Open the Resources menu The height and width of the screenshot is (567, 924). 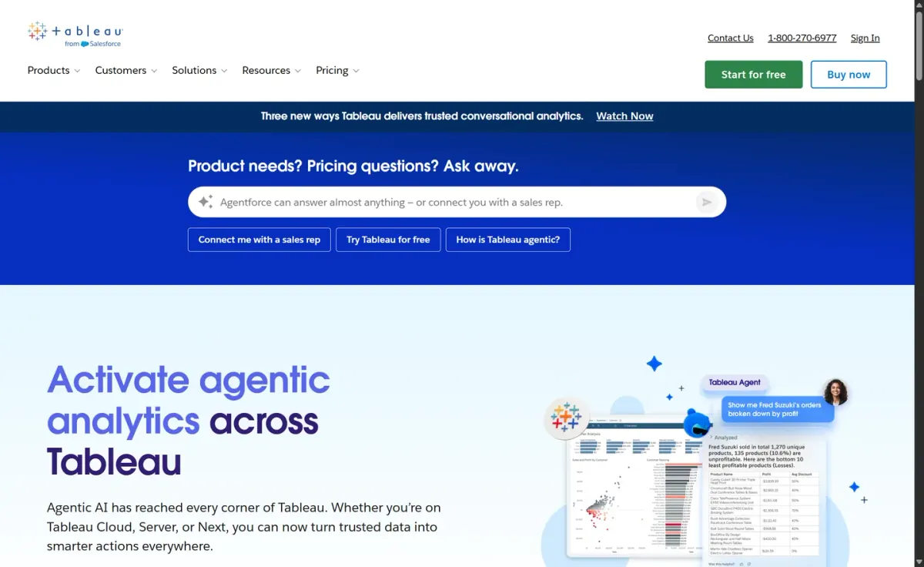(x=272, y=70)
